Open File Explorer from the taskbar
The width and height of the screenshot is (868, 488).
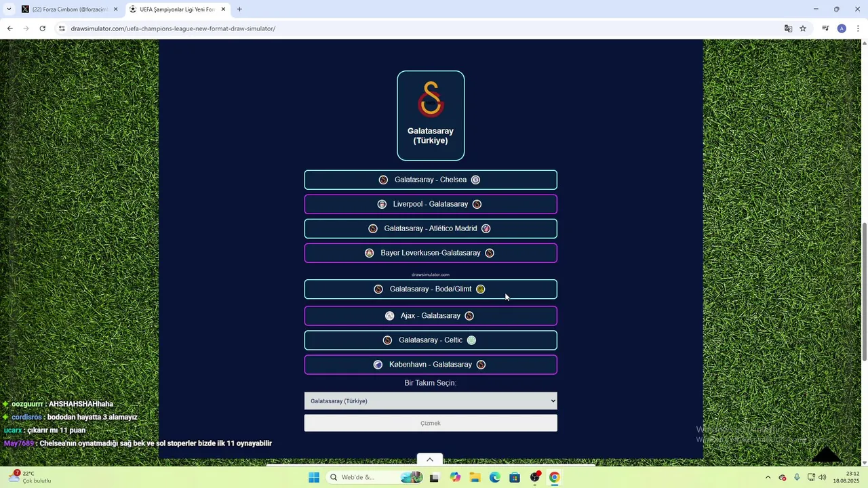tap(475, 477)
